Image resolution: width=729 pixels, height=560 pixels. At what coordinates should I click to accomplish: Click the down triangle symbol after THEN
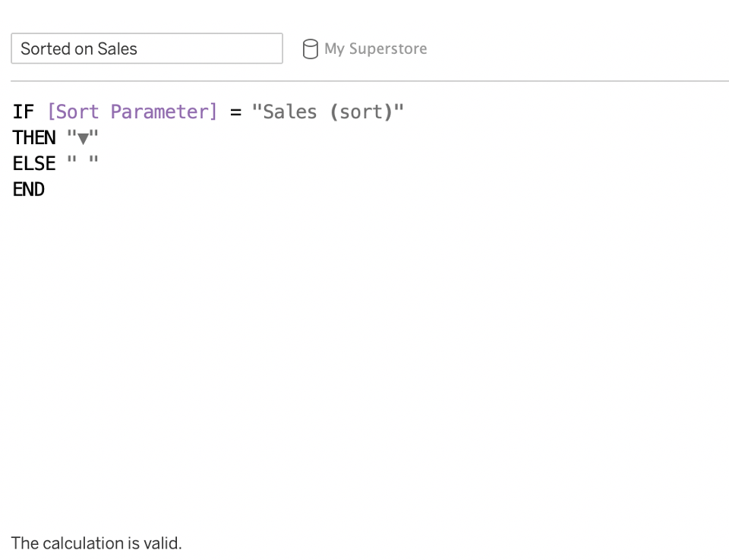(x=83, y=139)
